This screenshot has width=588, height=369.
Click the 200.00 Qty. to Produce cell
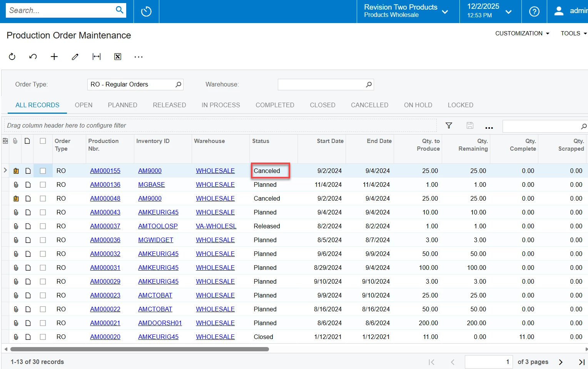(418, 323)
